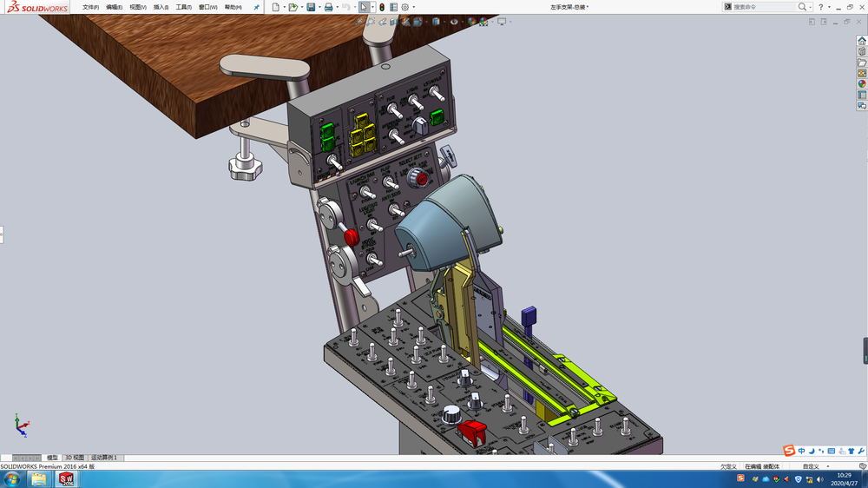
Task: Click the volume speaker tray icon
Action: pos(820,479)
